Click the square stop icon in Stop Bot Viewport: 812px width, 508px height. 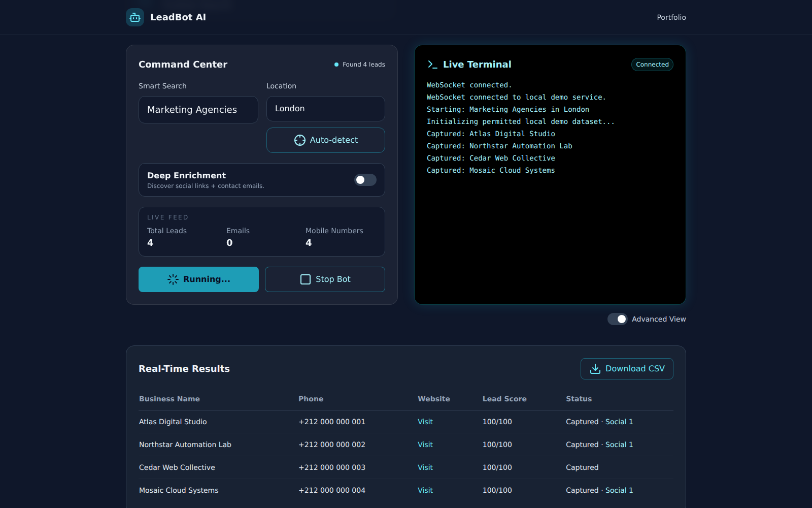(x=306, y=279)
